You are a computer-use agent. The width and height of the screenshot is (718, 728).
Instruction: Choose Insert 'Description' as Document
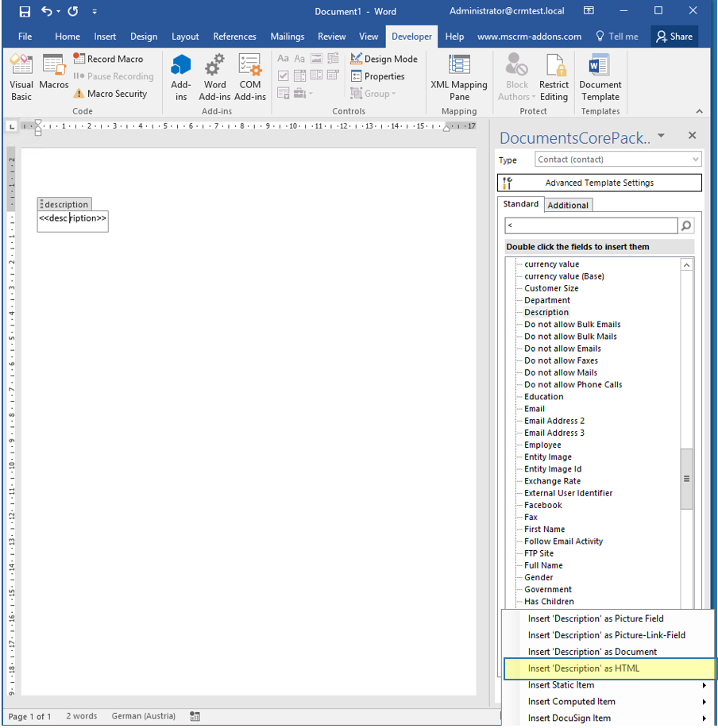(608, 652)
